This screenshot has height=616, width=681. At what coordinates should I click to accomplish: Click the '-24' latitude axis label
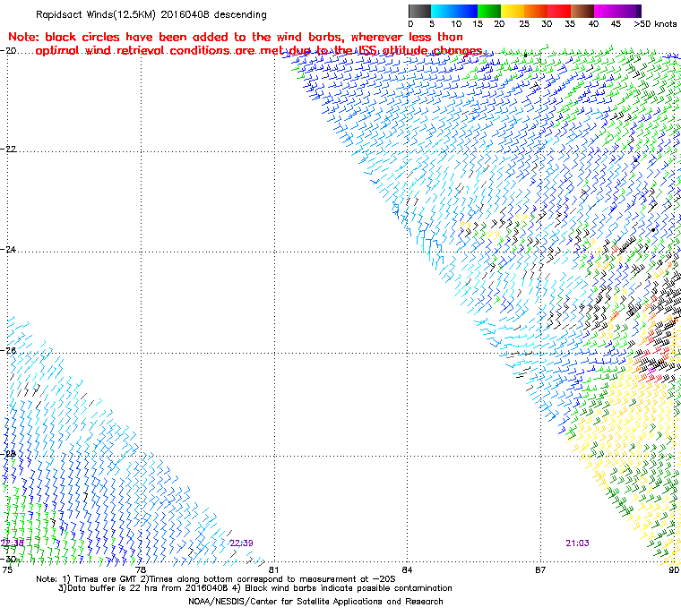point(9,249)
